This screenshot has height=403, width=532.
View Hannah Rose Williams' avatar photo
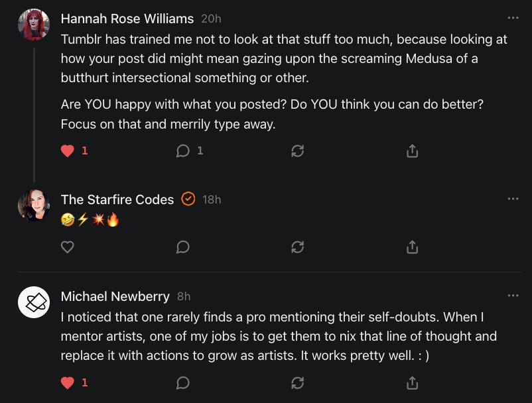click(x=33, y=25)
